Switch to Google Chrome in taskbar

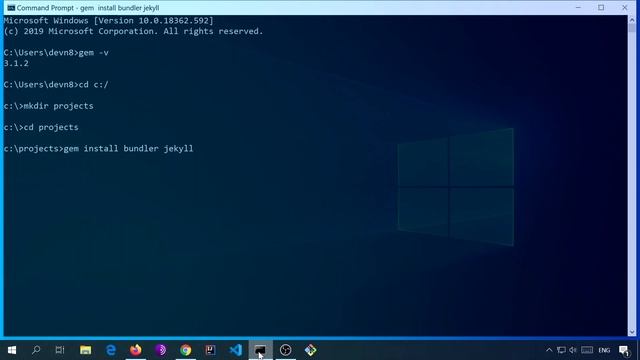[x=186, y=350]
